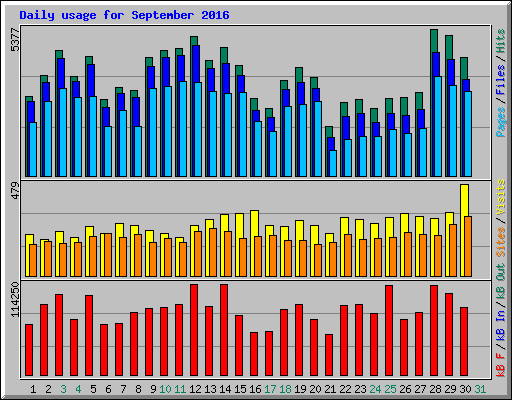Click the 'Visits' legend label
This screenshot has height=400, width=512.
coord(501,198)
